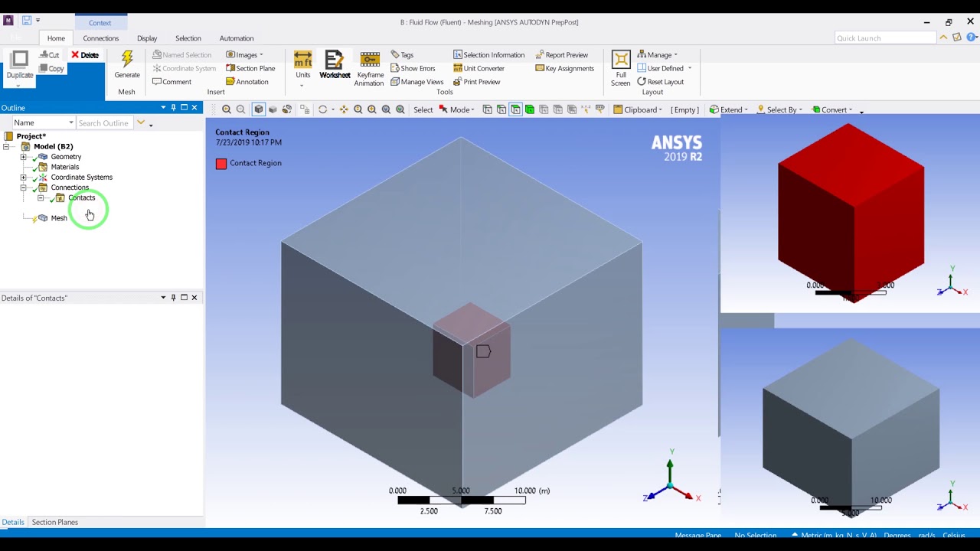Click Reset Layout
980x551 pixels.
(660, 82)
